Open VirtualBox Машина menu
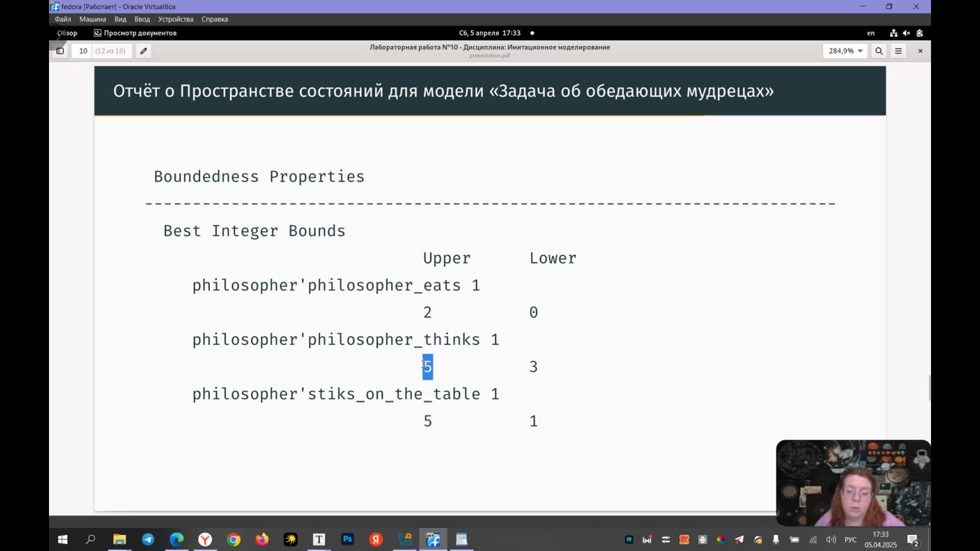The width and height of the screenshot is (980, 551). 92,19
